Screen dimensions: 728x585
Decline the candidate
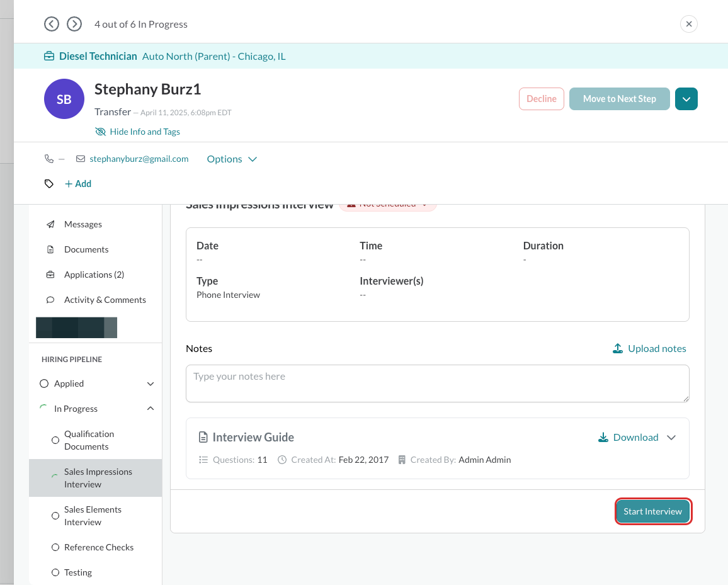pyautogui.click(x=542, y=99)
